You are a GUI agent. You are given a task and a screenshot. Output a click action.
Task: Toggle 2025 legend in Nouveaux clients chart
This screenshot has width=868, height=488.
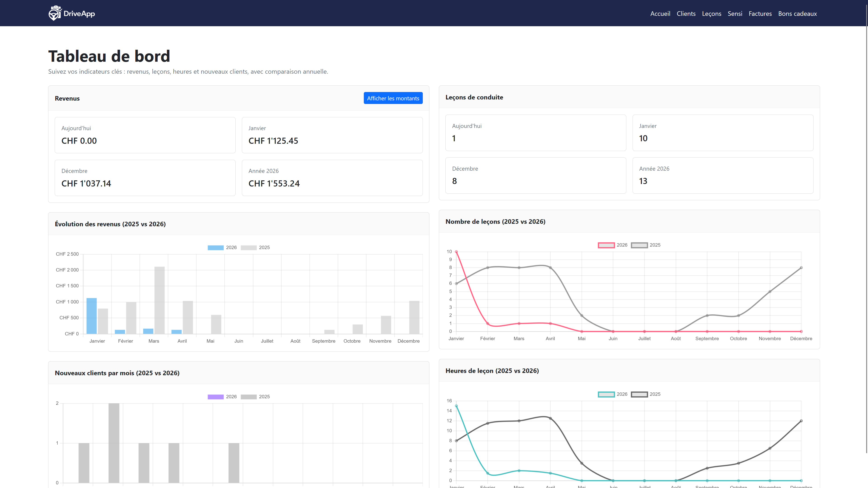point(249,397)
